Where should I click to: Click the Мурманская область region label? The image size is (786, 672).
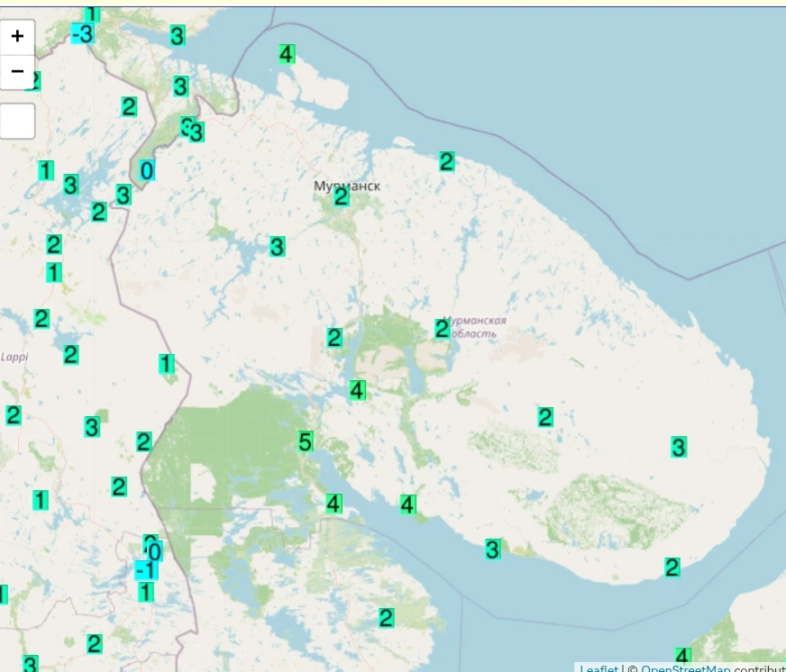click(474, 327)
